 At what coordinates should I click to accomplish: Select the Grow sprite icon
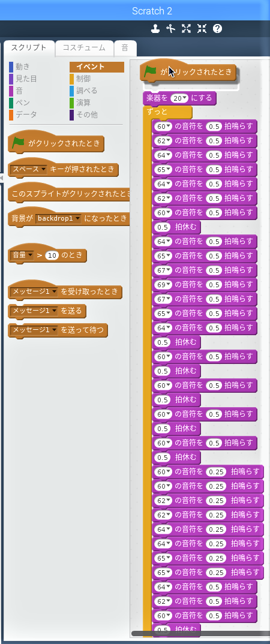point(186,28)
